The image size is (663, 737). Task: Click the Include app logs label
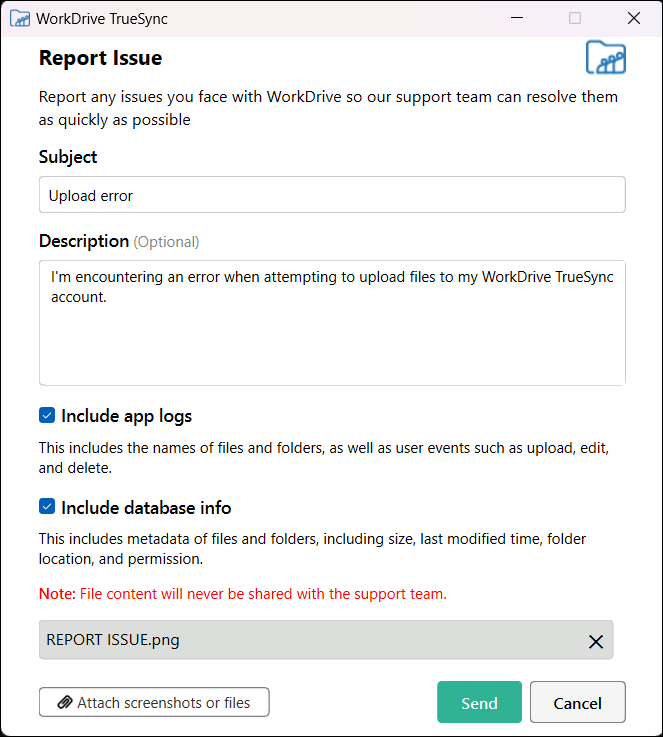[126, 416]
